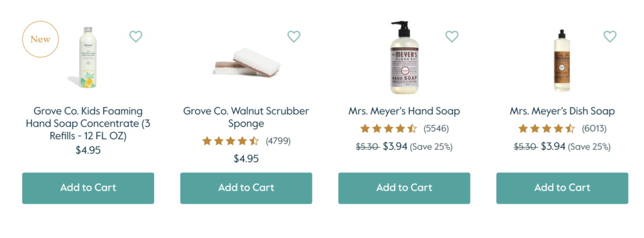Open star rating of Walnut Scrubber Sponge
Viewport: 644px width, 238px height.
click(x=230, y=142)
